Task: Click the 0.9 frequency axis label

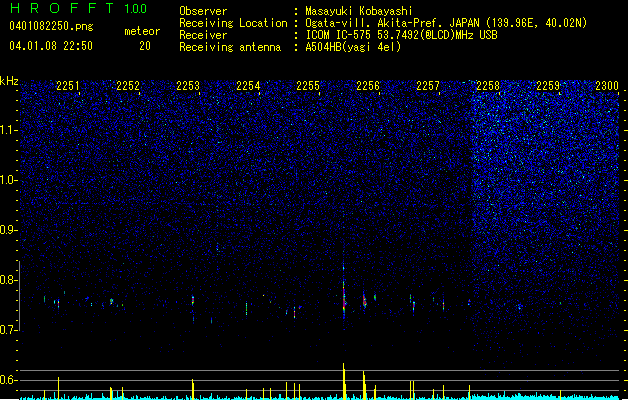Action: click(9, 230)
